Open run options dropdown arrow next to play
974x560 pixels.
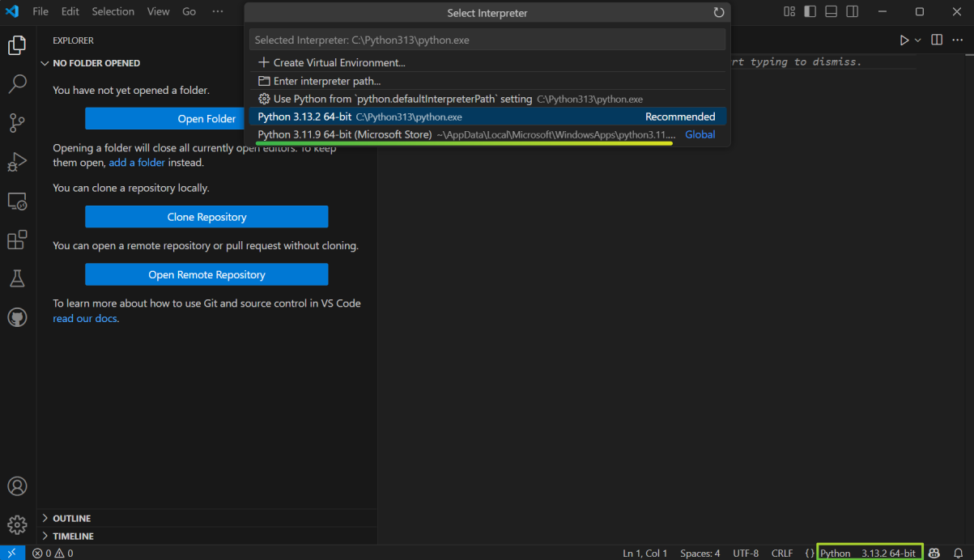918,40
